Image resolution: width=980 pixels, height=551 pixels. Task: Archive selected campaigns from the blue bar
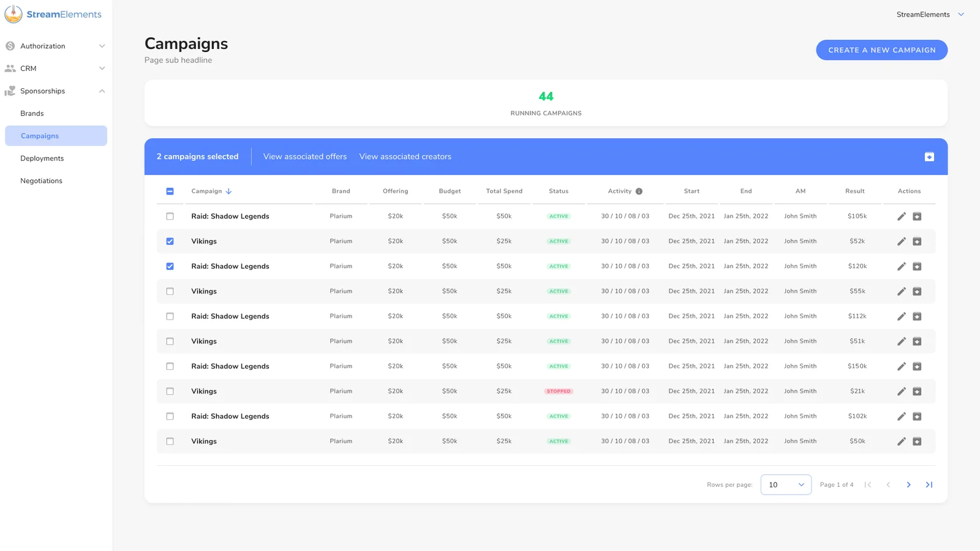(929, 157)
